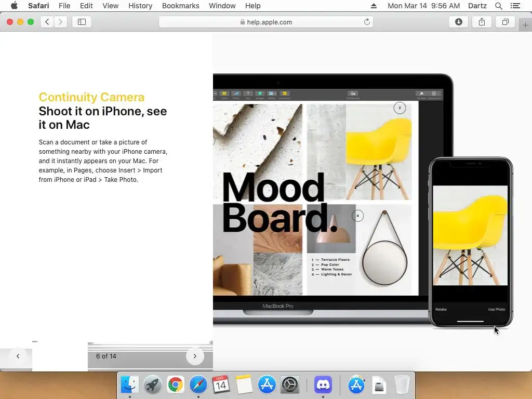Show downloads with the download arrow icon

pyautogui.click(x=458, y=22)
